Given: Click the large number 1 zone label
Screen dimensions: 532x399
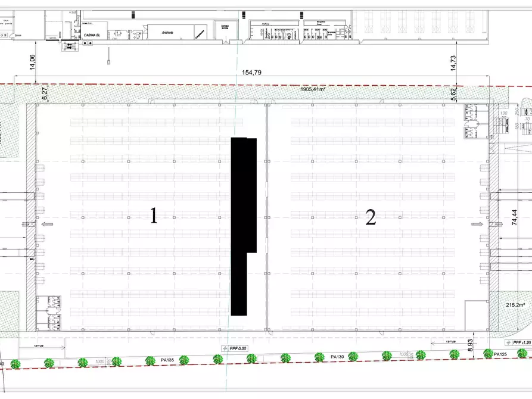Looking at the screenshot, I should [x=154, y=216].
